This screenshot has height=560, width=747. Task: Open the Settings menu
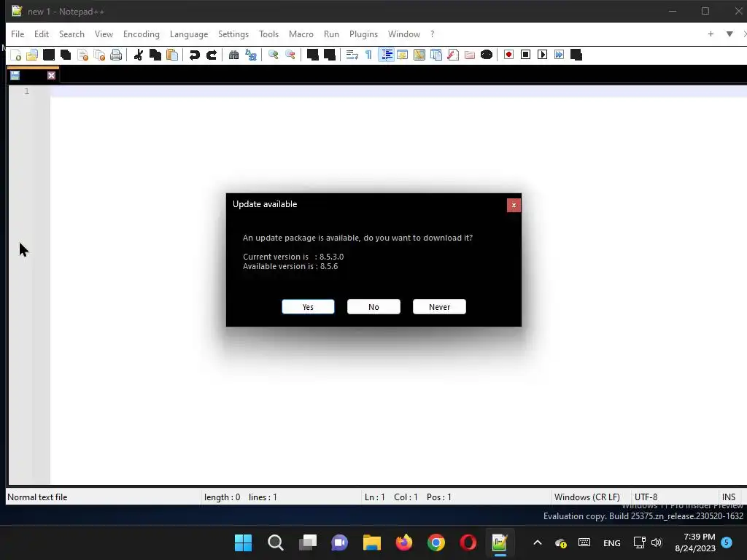point(233,34)
